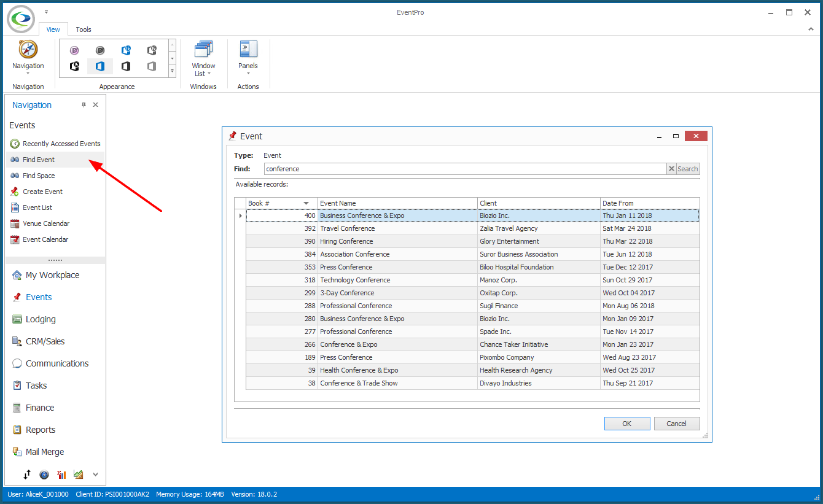Screen dimensions: 823x504
Task: Click the Search button in Event dialog
Action: coord(688,169)
